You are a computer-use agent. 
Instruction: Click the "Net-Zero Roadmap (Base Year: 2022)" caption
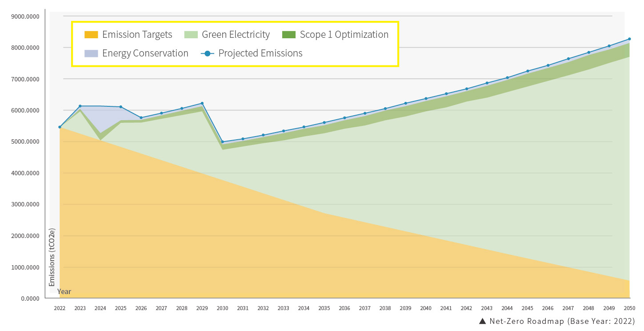click(562, 321)
